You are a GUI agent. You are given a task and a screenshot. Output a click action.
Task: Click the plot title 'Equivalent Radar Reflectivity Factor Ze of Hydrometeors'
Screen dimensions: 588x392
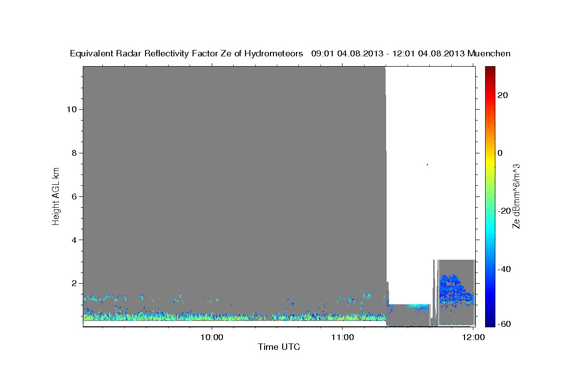point(187,53)
